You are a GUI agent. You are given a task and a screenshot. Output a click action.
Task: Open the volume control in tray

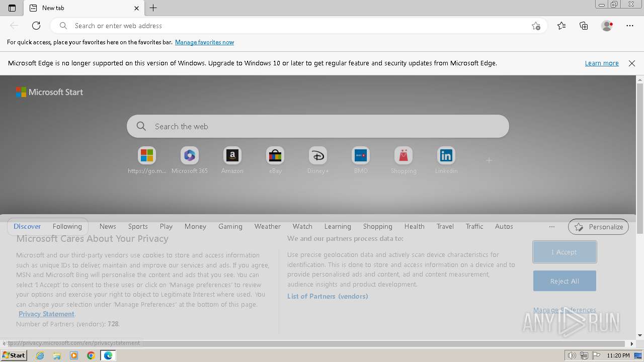coord(572,355)
